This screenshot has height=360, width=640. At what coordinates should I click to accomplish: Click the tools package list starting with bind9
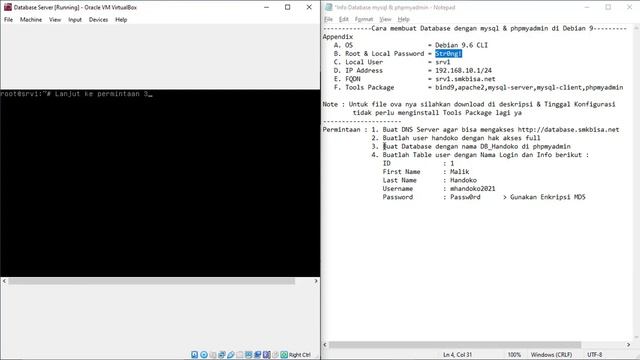coord(529,87)
